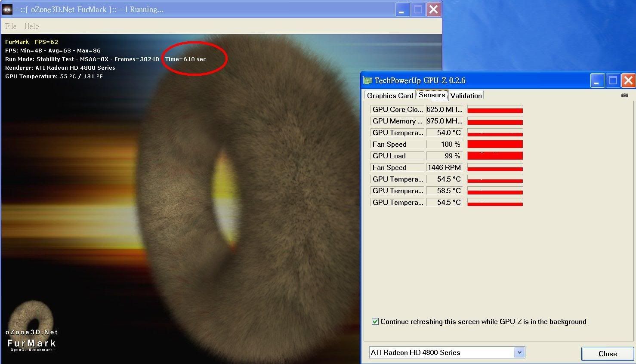Click the 1446 RPM fan speed value
The image size is (636, 364).
[x=445, y=167]
